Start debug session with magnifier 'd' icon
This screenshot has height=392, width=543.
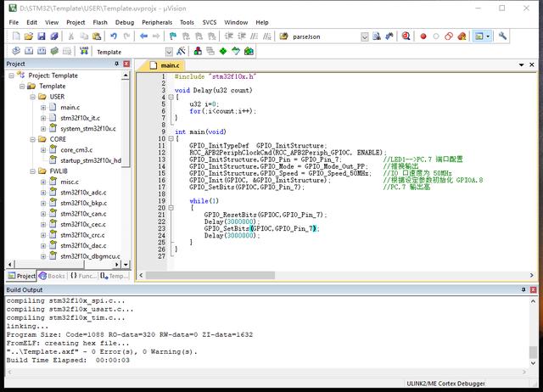pos(406,36)
